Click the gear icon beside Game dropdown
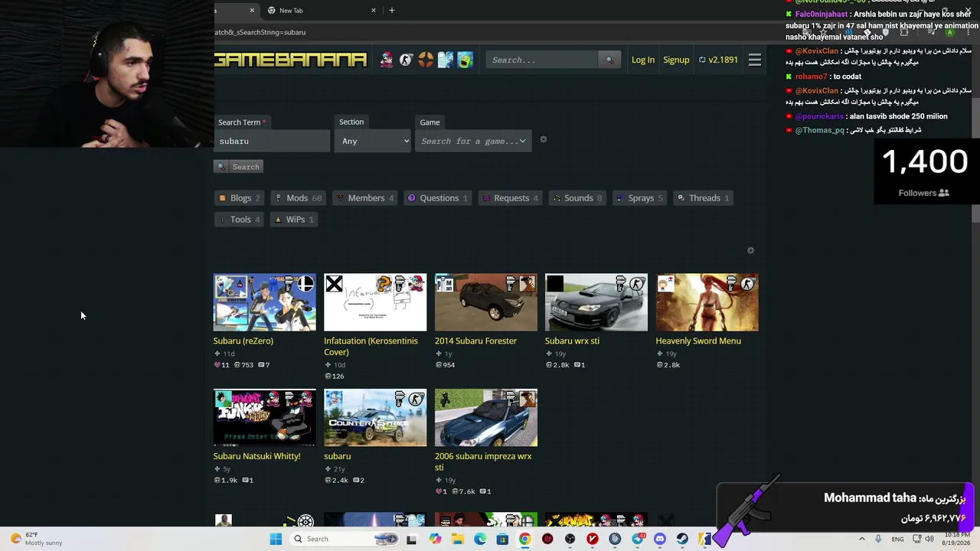980x551 pixels. tap(544, 139)
